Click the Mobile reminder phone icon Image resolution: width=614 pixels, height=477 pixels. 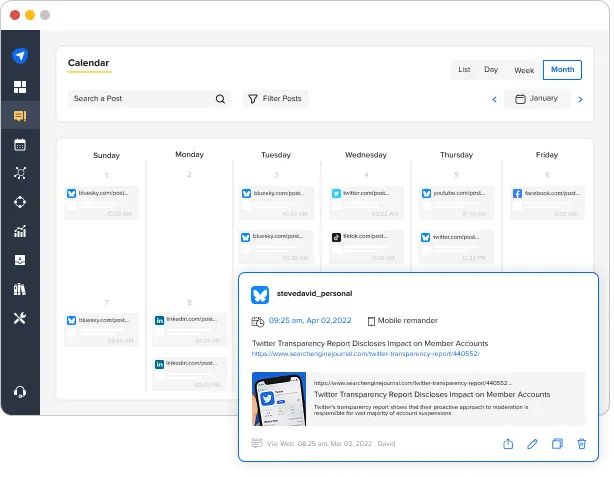coord(371,321)
